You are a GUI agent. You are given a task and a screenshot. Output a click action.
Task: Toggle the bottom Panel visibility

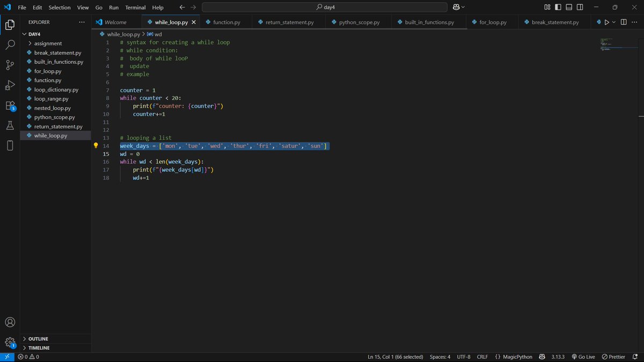[568, 7]
